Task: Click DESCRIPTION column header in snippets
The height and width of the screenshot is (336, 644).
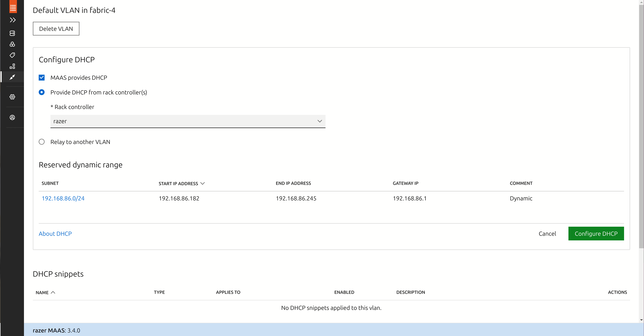Action: coord(410,292)
